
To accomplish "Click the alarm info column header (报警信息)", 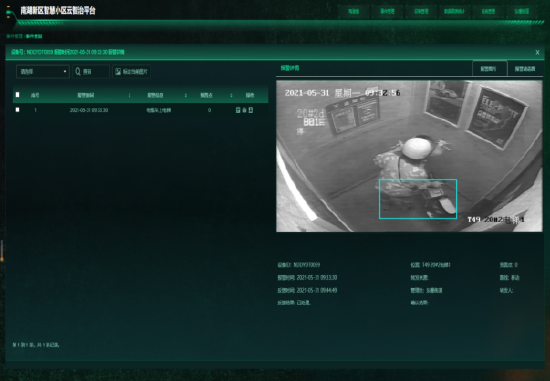I will (155, 95).
